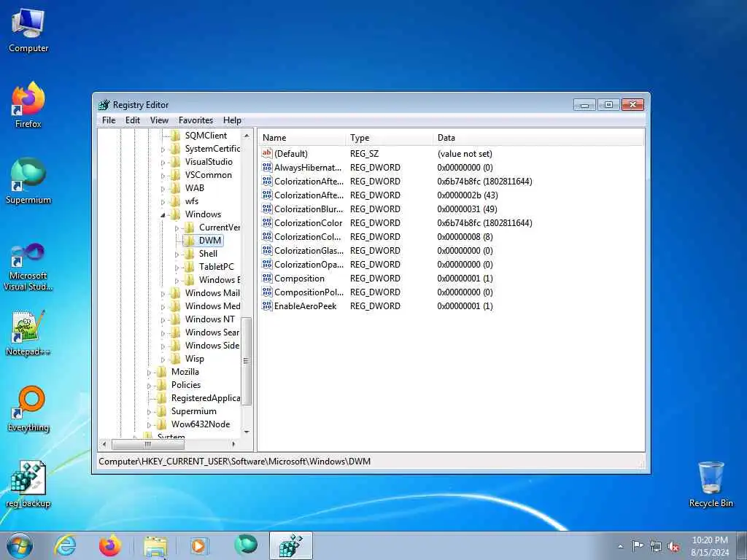
Task: Click the muted volume tray icon
Action: (x=673, y=547)
